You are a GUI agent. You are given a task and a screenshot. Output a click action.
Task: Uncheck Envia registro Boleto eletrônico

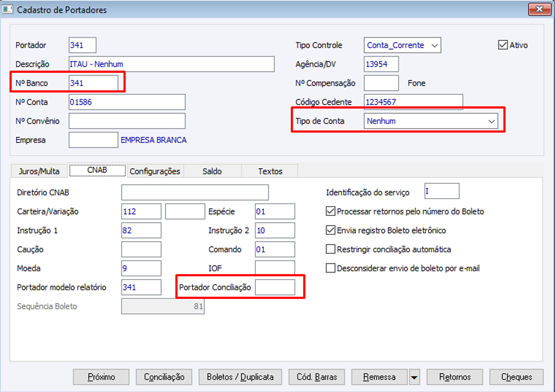point(331,231)
